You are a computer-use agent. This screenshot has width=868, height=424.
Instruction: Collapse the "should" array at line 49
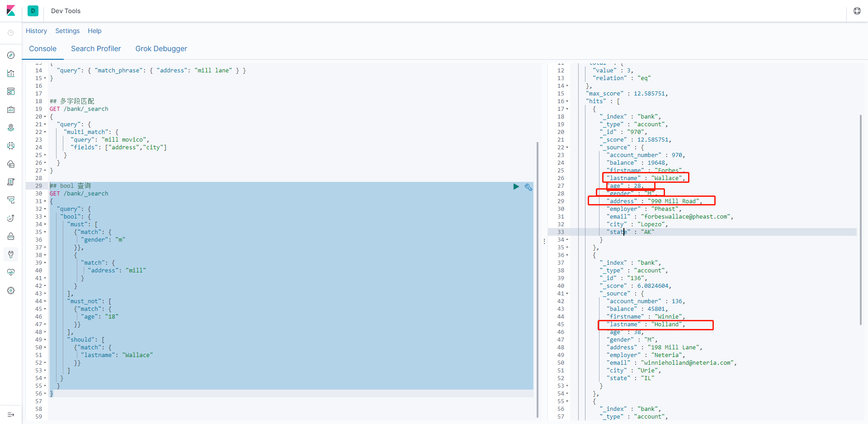pyautogui.click(x=45, y=340)
